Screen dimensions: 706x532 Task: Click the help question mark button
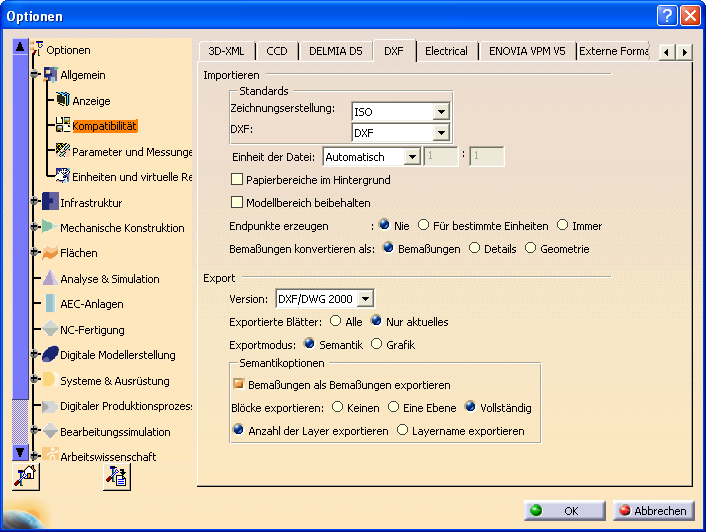pos(667,15)
